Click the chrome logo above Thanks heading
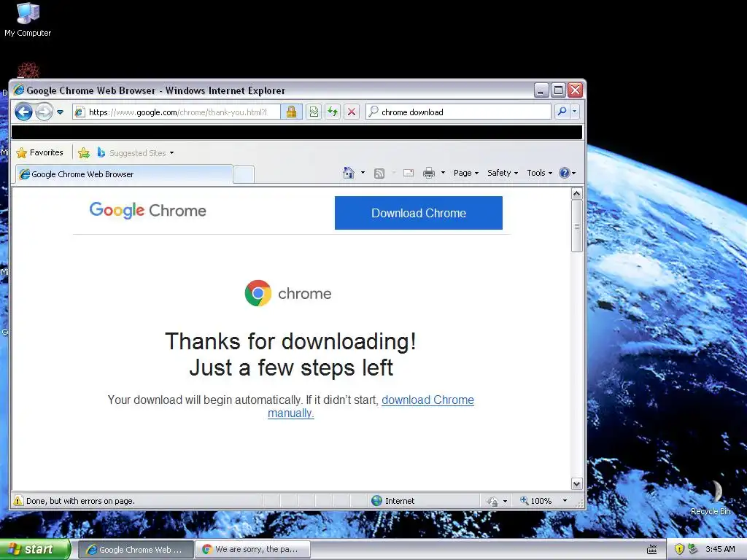Screen dimensions: 747x560 [287, 293]
